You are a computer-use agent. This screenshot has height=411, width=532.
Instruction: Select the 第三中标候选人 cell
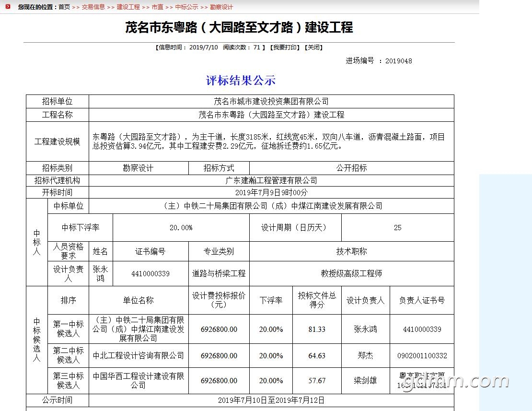pyautogui.click(x=68, y=381)
